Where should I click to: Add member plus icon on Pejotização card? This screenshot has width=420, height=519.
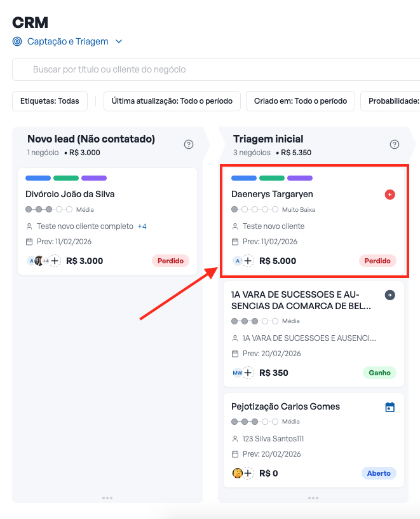click(248, 473)
